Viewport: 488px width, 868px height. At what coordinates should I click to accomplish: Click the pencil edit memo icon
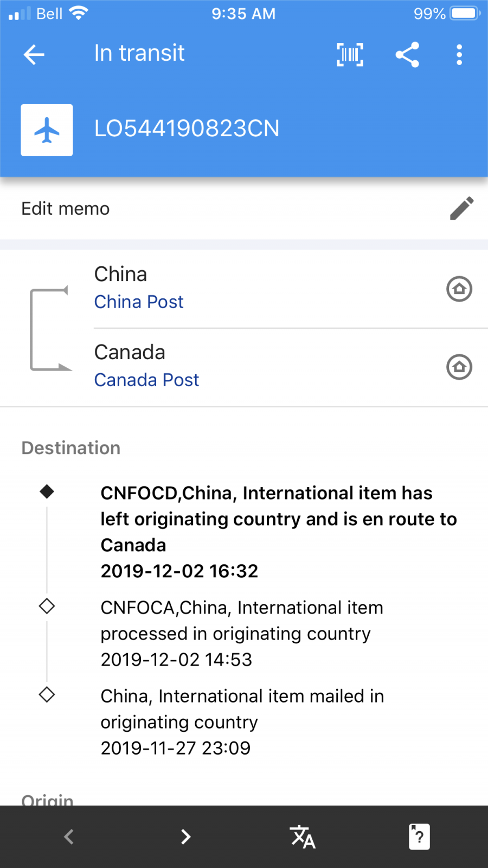[461, 209]
